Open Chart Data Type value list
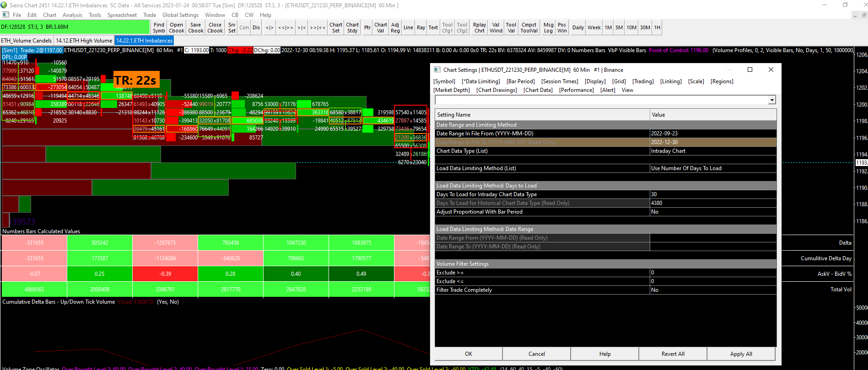 coord(713,151)
